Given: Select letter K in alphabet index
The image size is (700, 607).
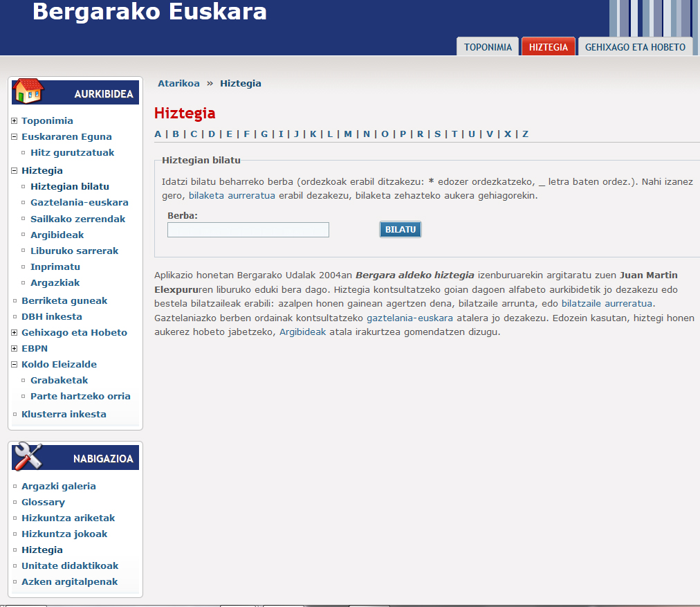Looking at the screenshot, I should coord(313,134).
